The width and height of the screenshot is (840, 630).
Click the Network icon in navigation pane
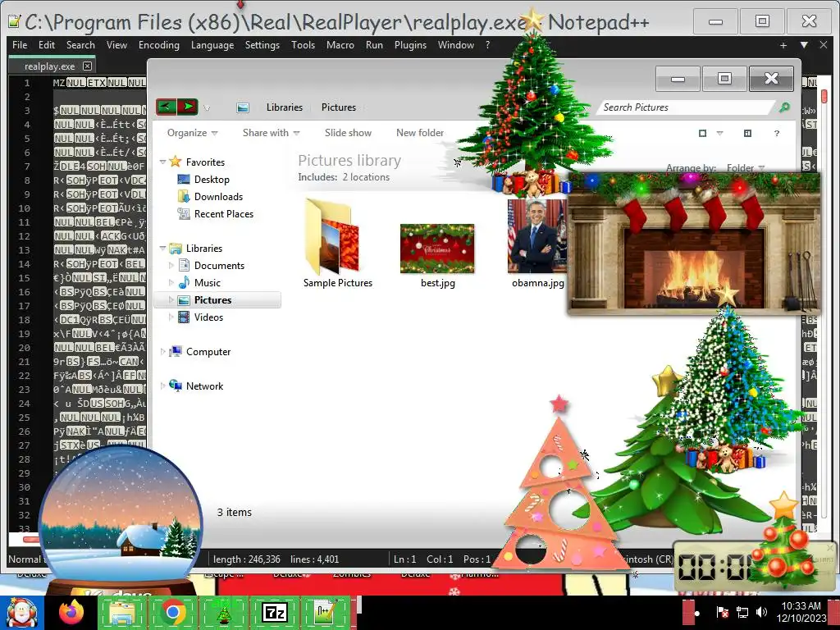[x=176, y=386]
